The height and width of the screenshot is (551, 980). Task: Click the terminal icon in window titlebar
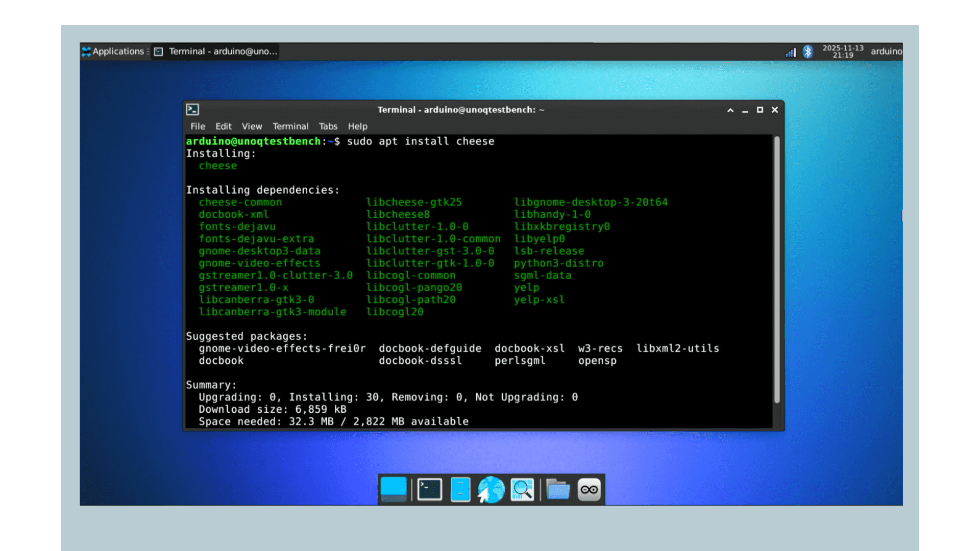192,109
